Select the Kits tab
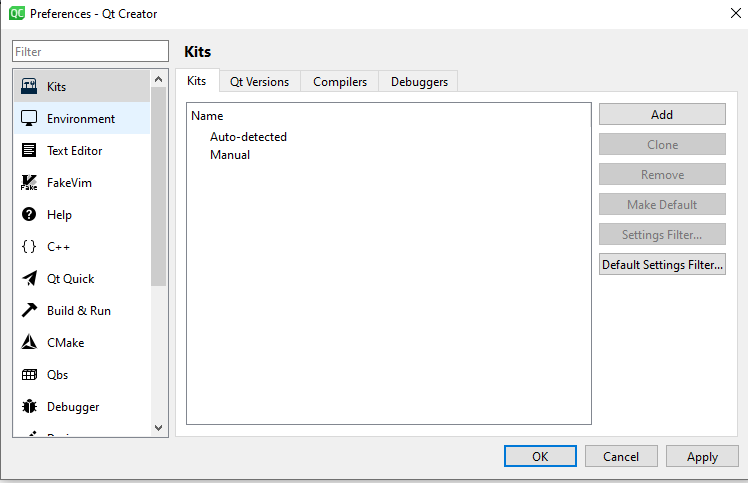748x483 pixels. 197,81
